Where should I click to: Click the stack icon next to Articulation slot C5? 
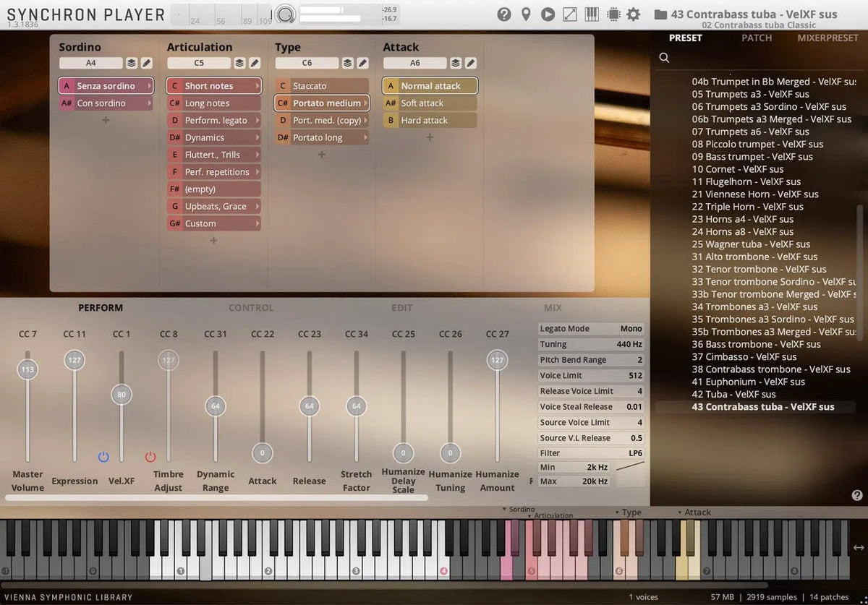coord(241,63)
